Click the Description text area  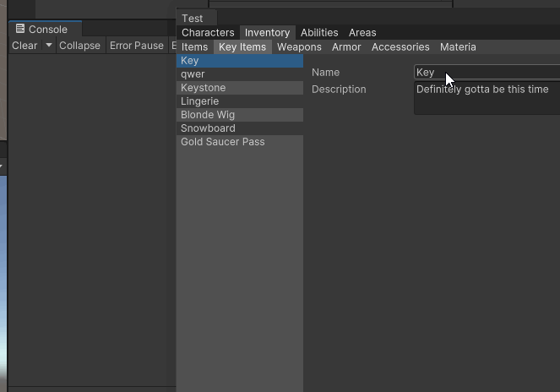(487, 98)
